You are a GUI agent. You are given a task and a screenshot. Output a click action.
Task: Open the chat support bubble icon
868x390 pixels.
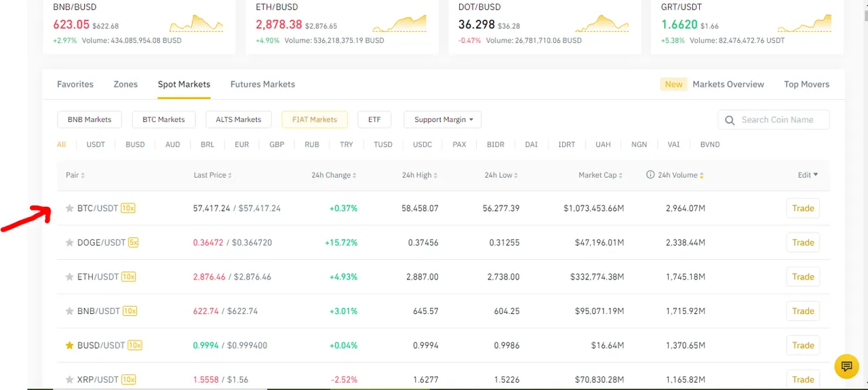(x=846, y=367)
